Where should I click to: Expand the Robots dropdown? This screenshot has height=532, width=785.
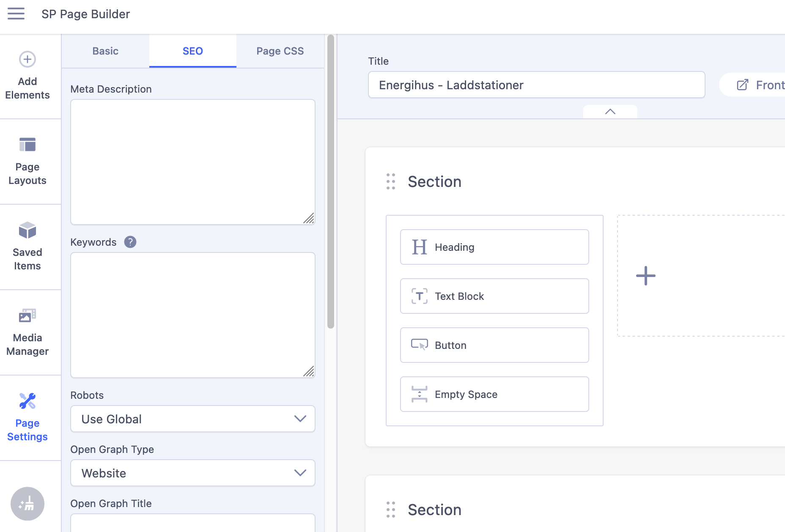click(193, 419)
